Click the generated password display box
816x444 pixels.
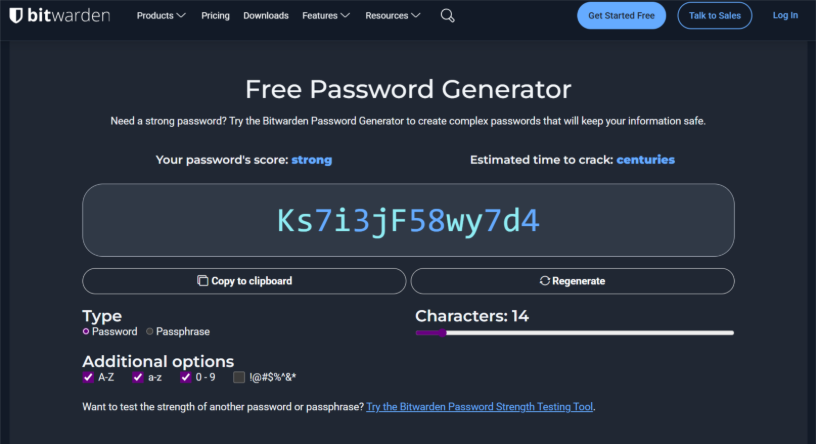pyautogui.click(x=408, y=220)
